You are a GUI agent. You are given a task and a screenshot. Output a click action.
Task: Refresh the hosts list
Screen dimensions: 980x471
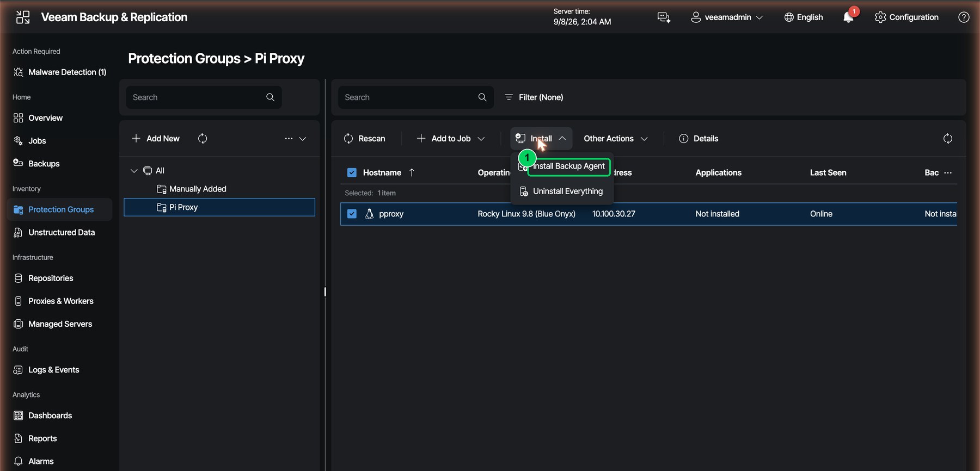[948, 139]
